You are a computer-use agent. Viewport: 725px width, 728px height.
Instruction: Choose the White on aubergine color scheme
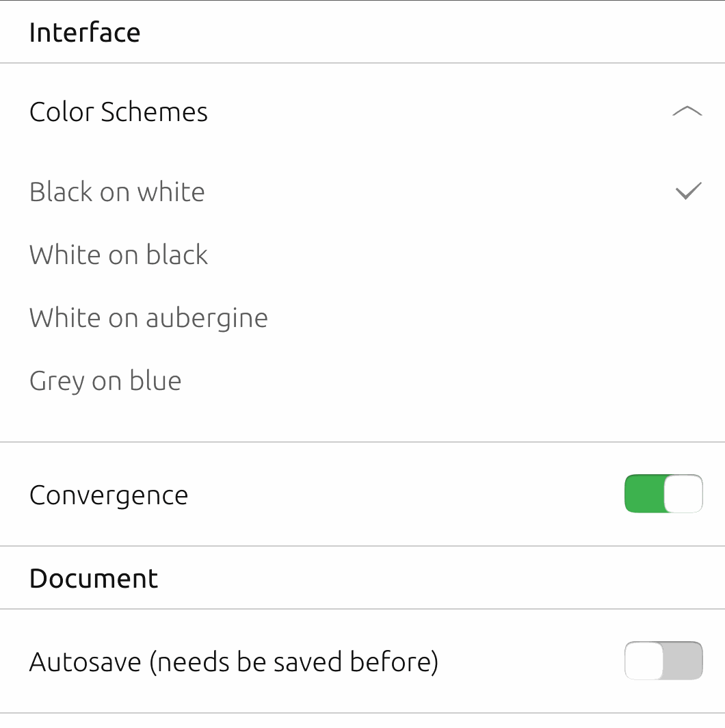(x=148, y=317)
